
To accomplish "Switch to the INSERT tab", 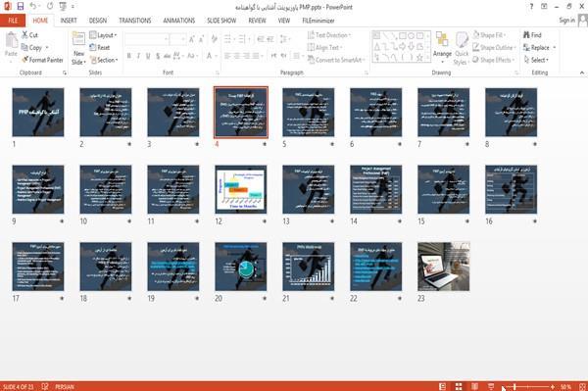I will [69, 21].
